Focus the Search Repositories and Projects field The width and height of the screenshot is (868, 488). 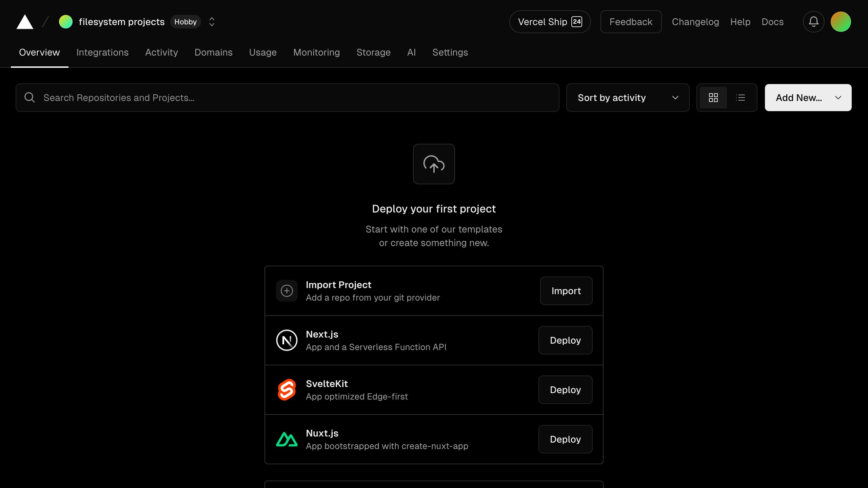(288, 98)
